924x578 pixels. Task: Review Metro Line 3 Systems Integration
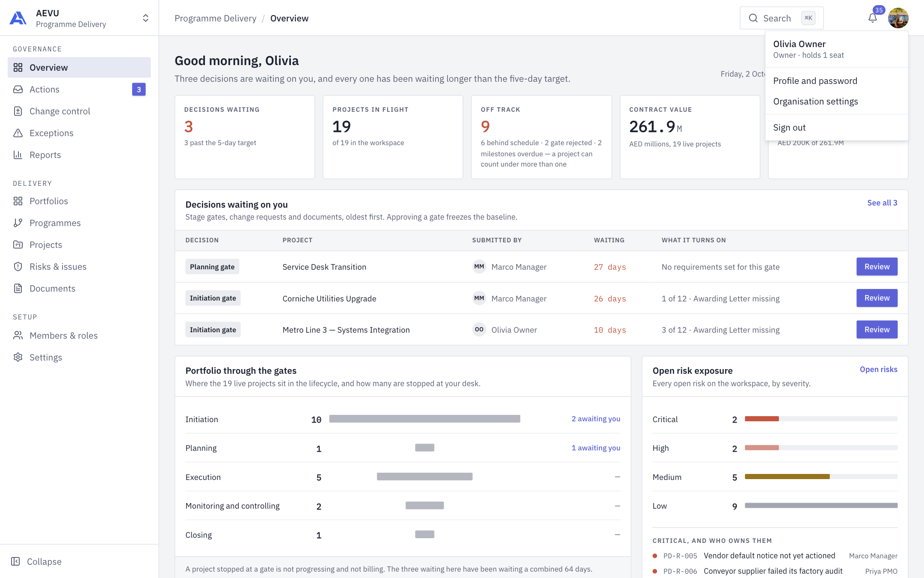[x=877, y=330]
